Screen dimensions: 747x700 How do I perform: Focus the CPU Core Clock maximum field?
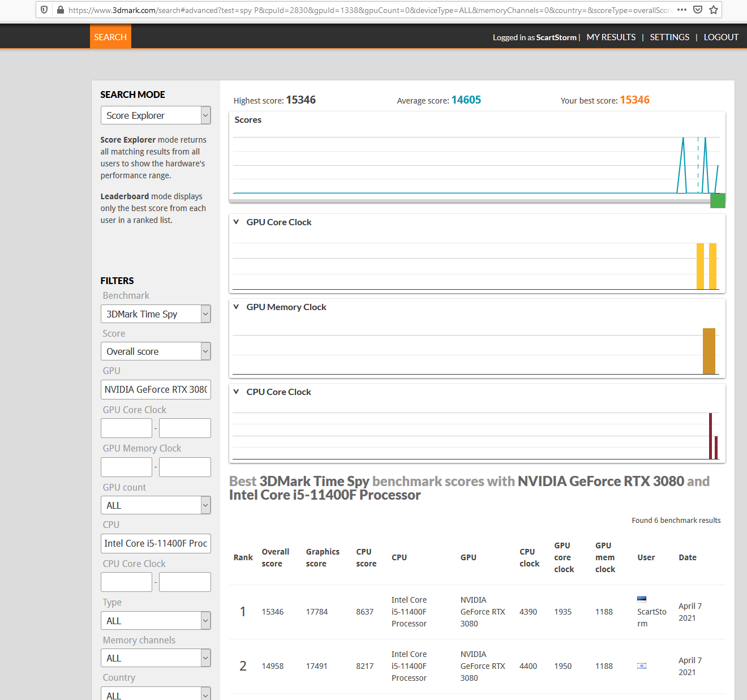(x=185, y=582)
